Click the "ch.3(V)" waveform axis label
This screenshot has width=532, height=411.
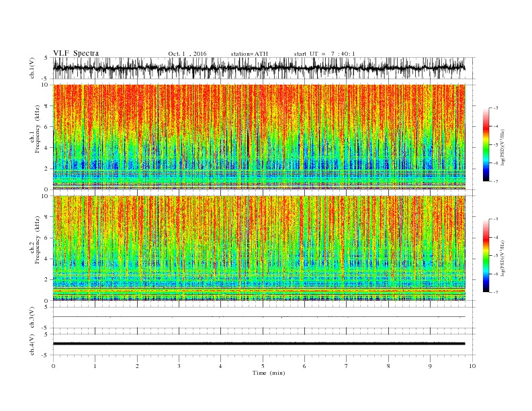pos(32,318)
